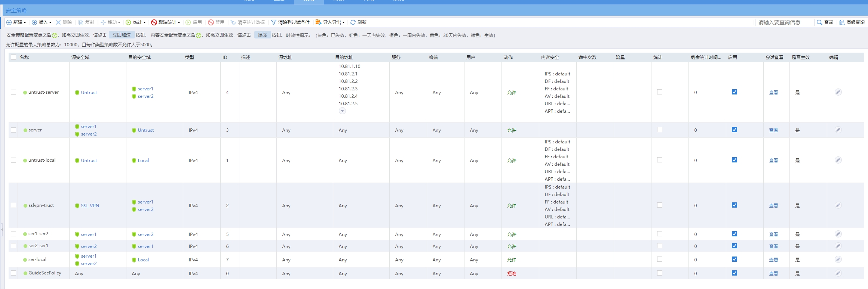Click the 禁用 disable toolbar button
This screenshot has width=868, height=289.
[216, 22]
